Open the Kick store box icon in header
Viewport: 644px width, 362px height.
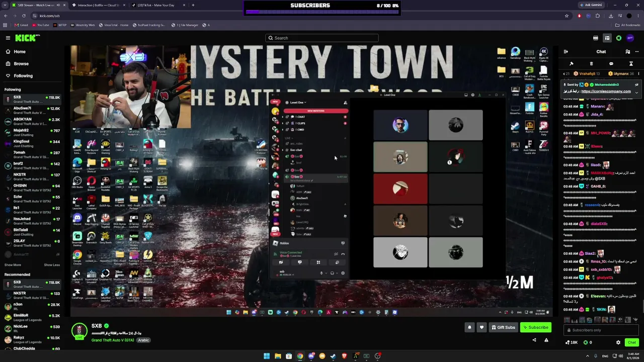(607, 38)
